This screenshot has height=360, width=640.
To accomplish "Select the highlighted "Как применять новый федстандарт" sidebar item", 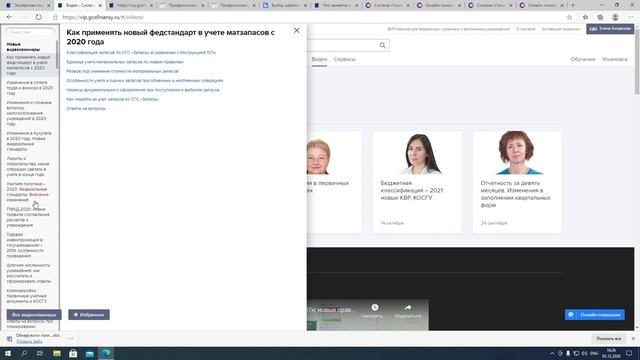I will pyautogui.click(x=29, y=65).
